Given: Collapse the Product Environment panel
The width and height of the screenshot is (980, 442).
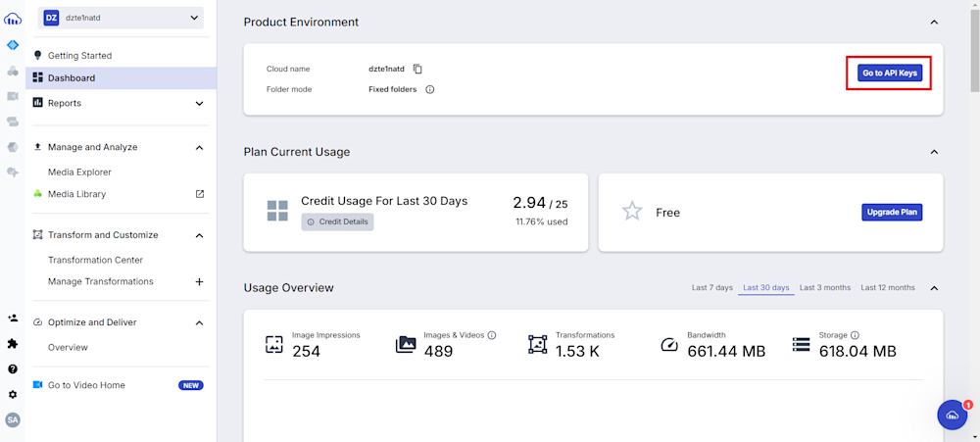Looking at the screenshot, I should click(x=934, y=23).
